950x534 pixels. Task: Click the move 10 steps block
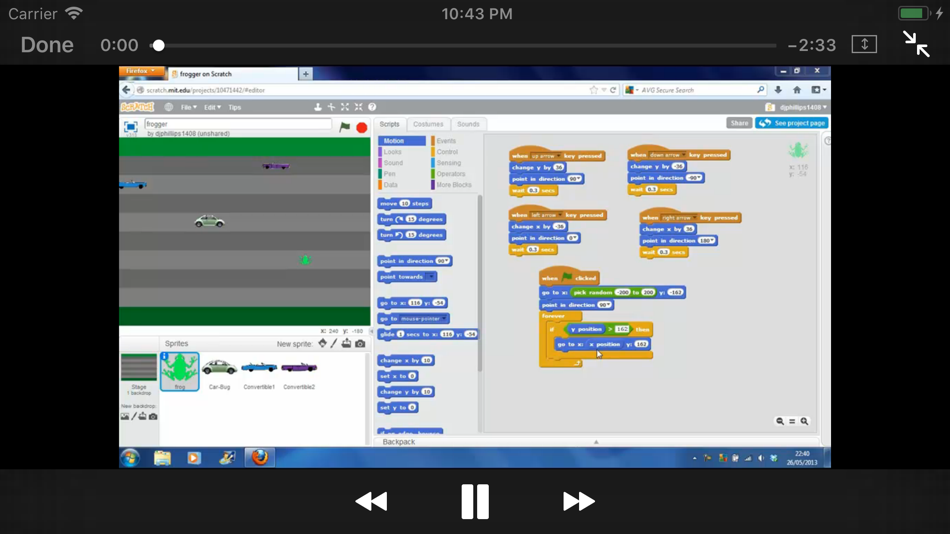[x=405, y=204]
